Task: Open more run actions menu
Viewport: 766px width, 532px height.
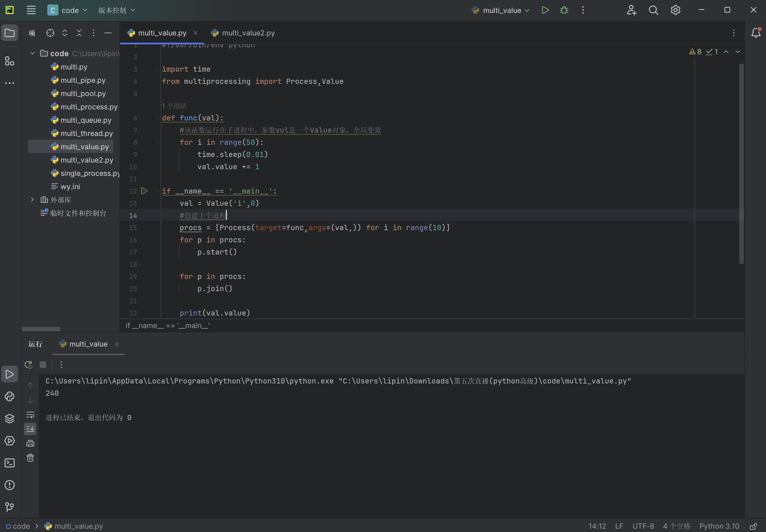Action: coord(583,10)
